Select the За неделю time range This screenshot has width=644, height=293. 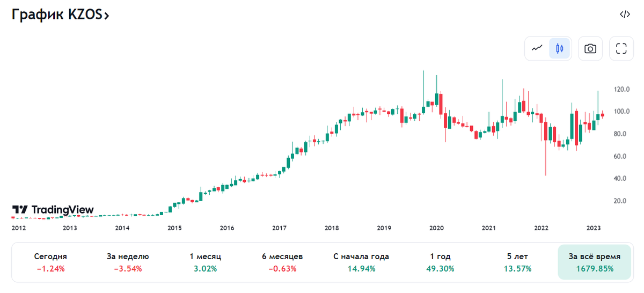[128, 262]
